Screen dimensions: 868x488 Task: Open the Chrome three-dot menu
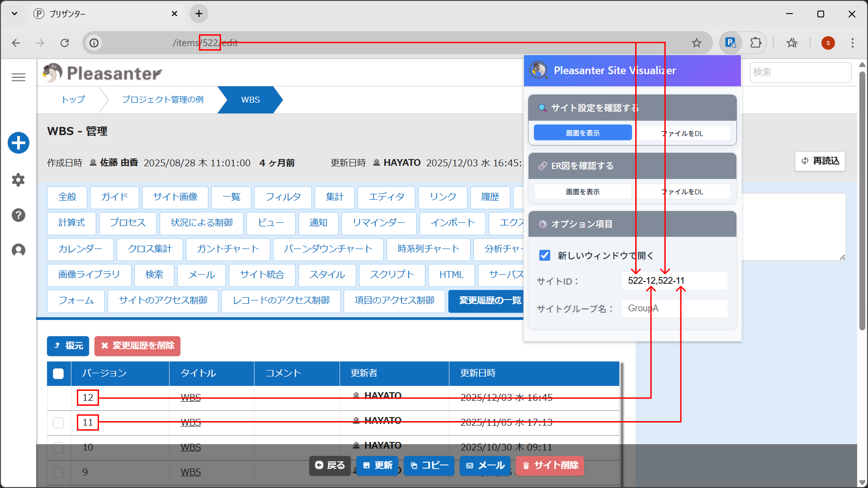click(853, 43)
